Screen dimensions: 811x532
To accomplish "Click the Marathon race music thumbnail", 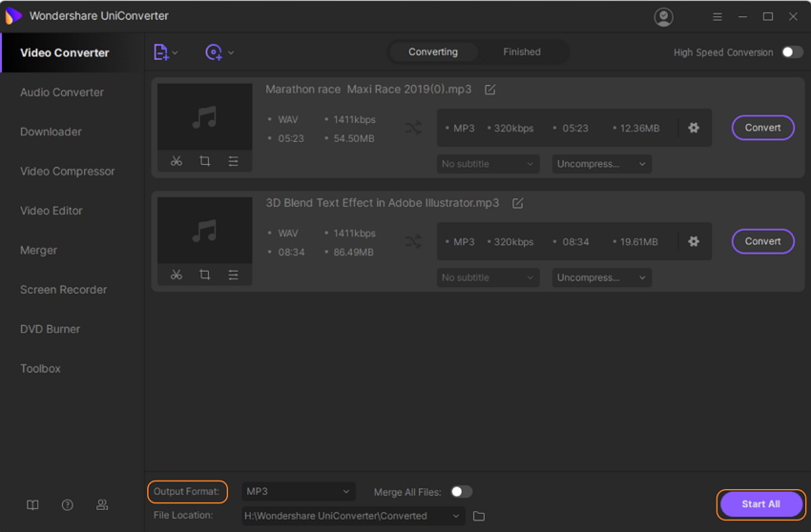I will pyautogui.click(x=204, y=117).
